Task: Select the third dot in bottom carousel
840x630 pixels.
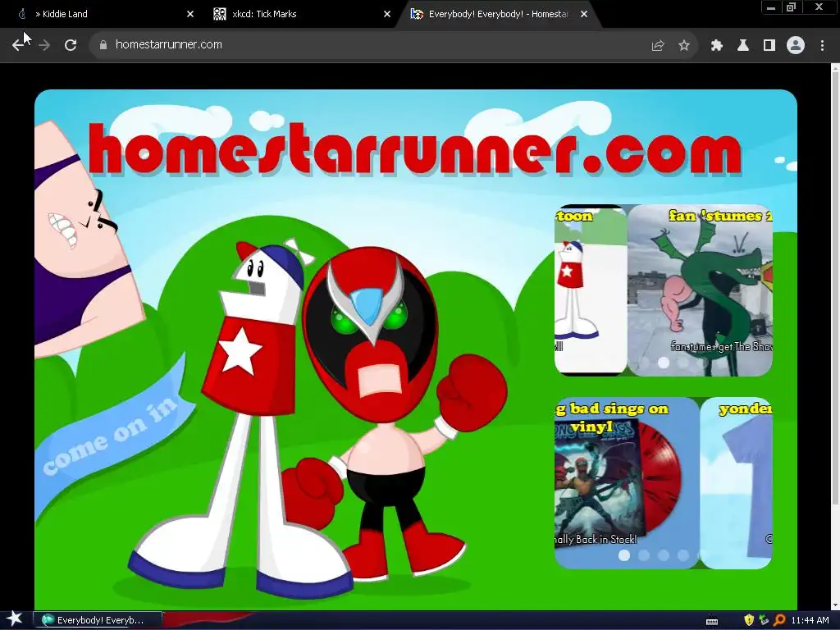Action: (x=664, y=555)
